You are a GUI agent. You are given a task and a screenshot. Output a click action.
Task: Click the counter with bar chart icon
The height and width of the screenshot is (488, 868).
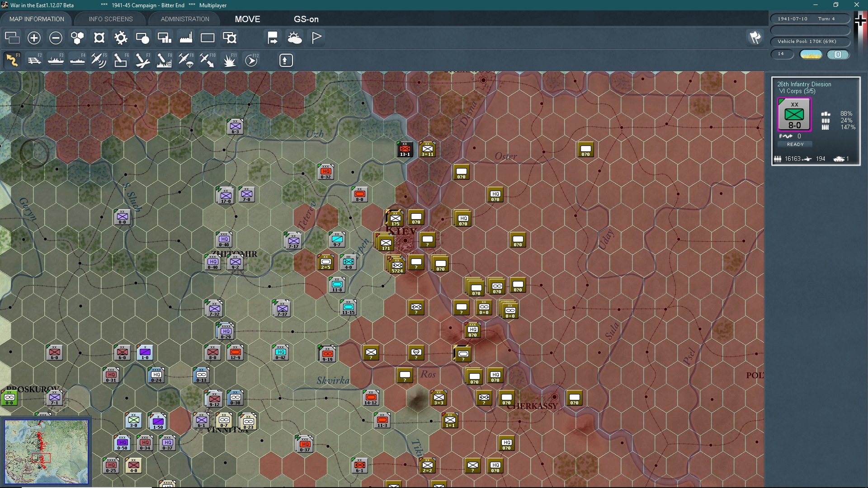[x=164, y=38]
